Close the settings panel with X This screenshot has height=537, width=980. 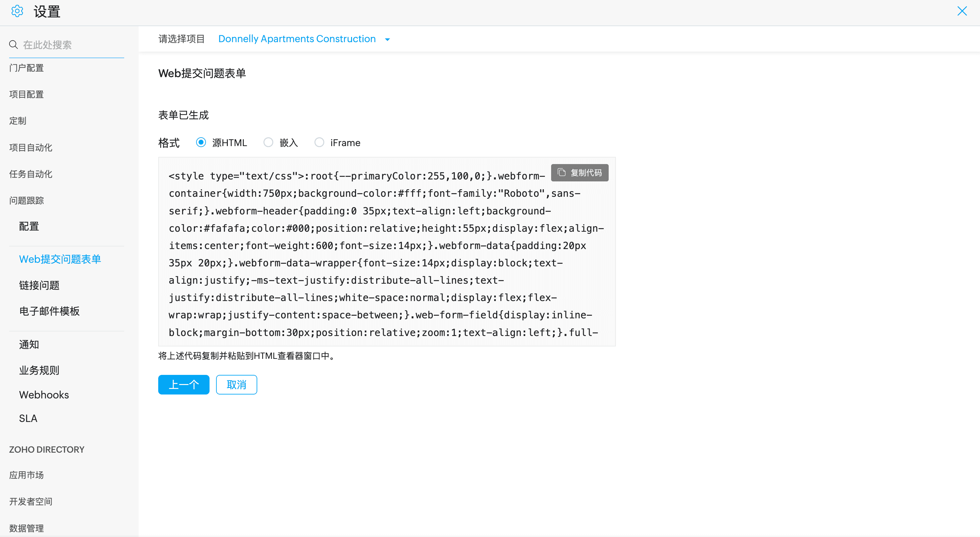click(x=962, y=11)
